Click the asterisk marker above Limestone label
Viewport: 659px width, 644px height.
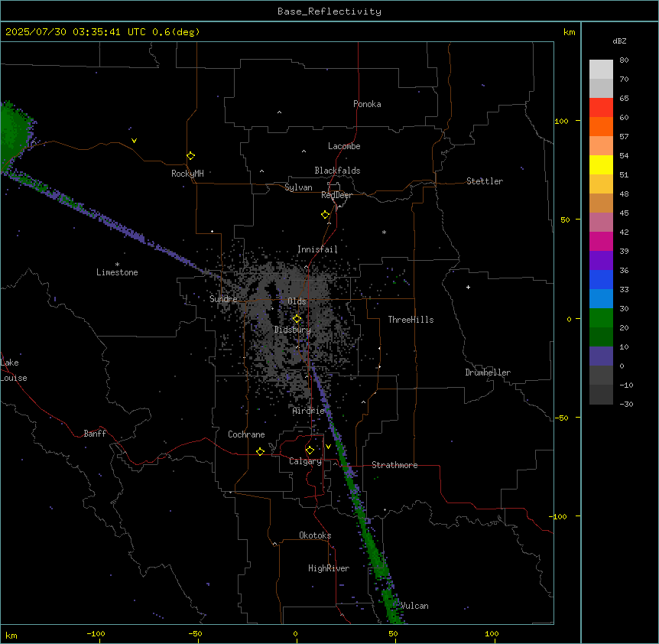pyautogui.click(x=117, y=265)
